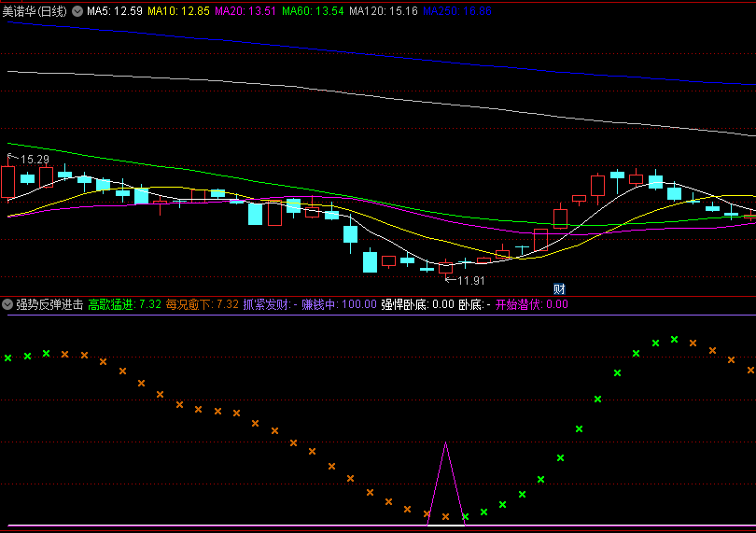Click the 赚钱中 100.00 label
The image size is (756, 533).
click(339, 304)
